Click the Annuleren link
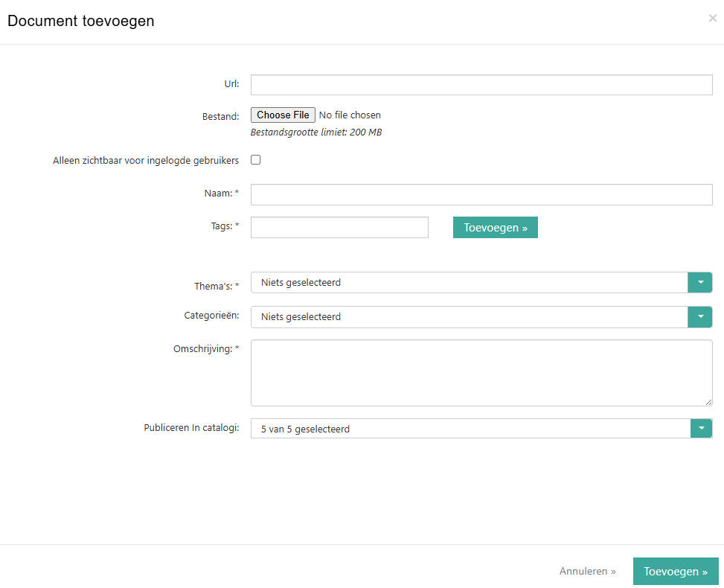 [x=587, y=572]
